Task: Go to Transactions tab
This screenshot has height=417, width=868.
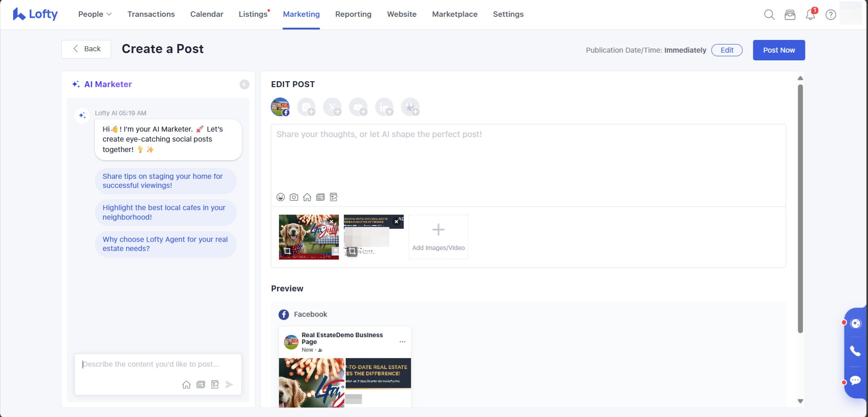Action: click(151, 14)
